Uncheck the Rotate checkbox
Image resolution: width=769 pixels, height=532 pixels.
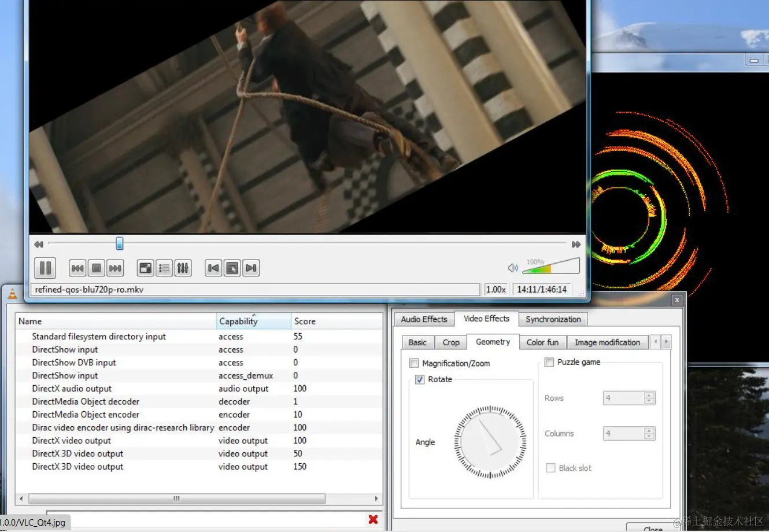pyautogui.click(x=420, y=379)
